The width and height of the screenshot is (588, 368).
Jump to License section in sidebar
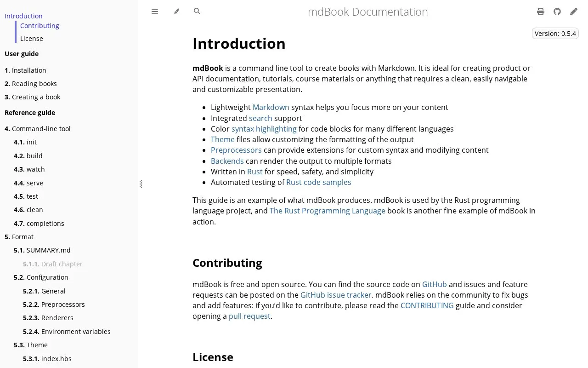pyautogui.click(x=32, y=39)
